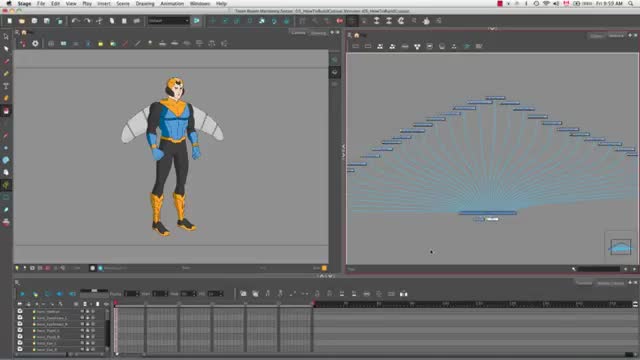This screenshot has height=360, width=640.
Task: Expand the collapsed panel chevron above Node view
Action: [492, 29]
